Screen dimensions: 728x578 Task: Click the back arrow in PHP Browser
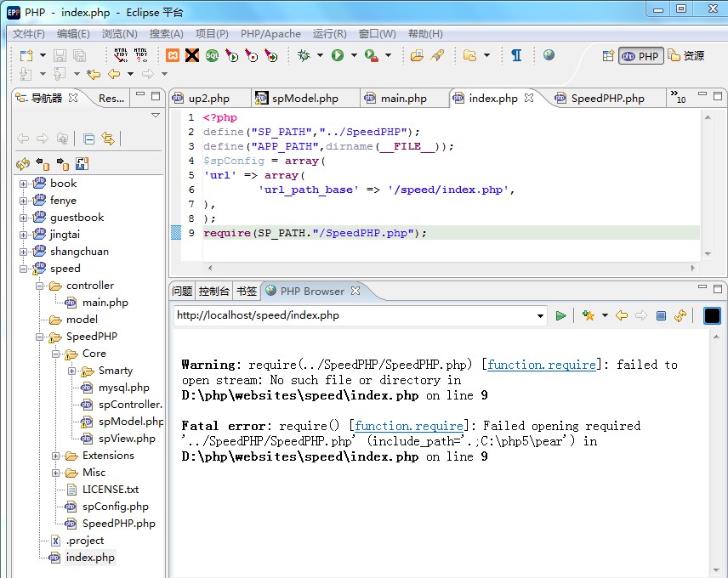pyautogui.click(x=621, y=316)
